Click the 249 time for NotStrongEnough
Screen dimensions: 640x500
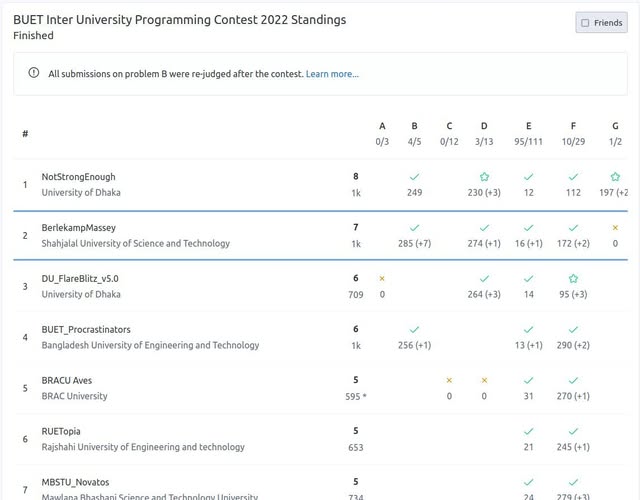pos(414,192)
